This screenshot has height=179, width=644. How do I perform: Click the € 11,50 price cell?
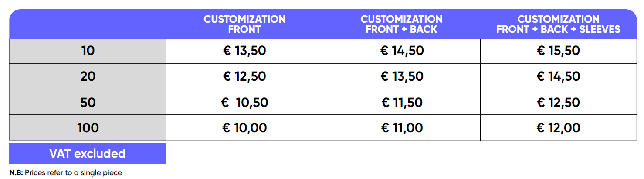coord(401,102)
